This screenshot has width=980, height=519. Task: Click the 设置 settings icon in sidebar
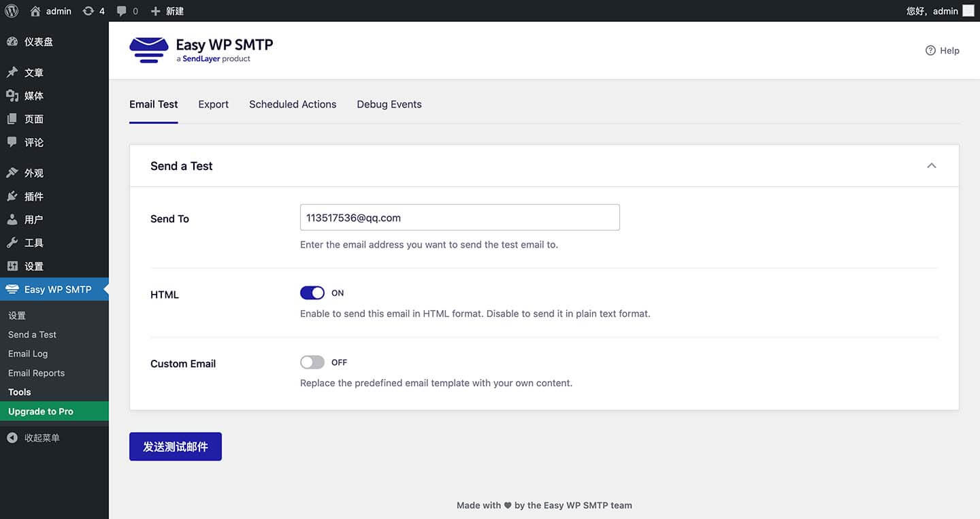[x=12, y=266]
